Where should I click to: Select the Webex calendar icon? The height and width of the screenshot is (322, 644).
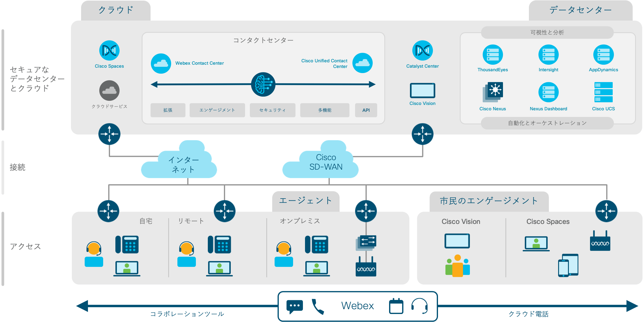click(x=396, y=306)
